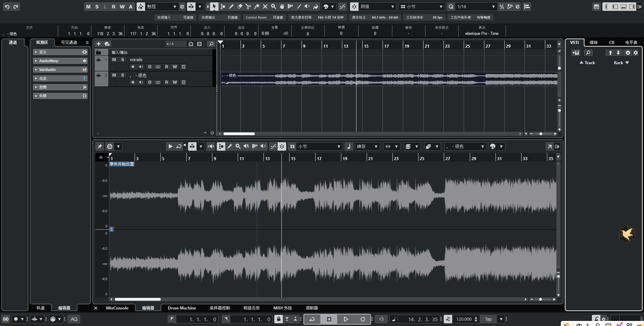Open the 1/16 quantize preset dropdown
This screenshot has height=326, width=644.
pos(493,6)
